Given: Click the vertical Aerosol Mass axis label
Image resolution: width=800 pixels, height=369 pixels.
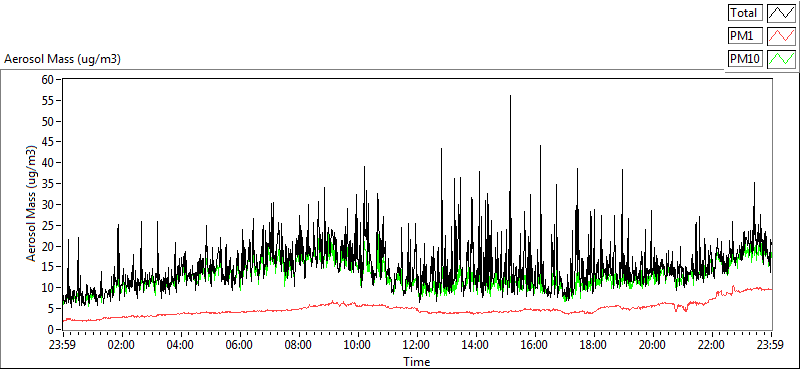Looking at the screenshot, I should point(32,204).
